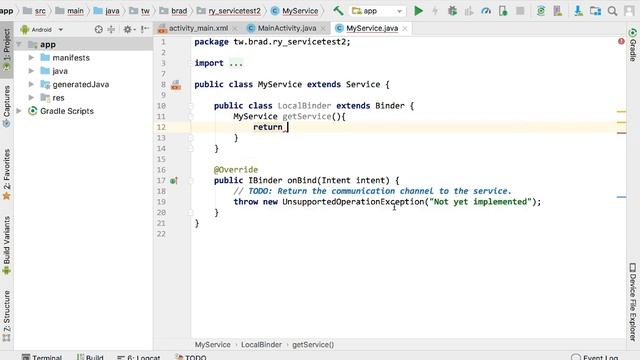640x360 pixels.
Task: Open Project Structure folder icon
Action: [x=595, y=11]
